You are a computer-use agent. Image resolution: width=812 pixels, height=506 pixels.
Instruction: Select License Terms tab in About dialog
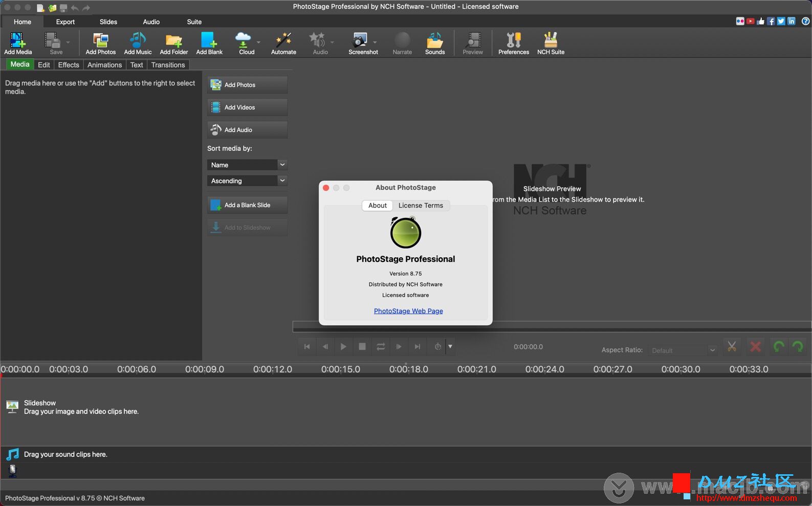click(421, 205)
